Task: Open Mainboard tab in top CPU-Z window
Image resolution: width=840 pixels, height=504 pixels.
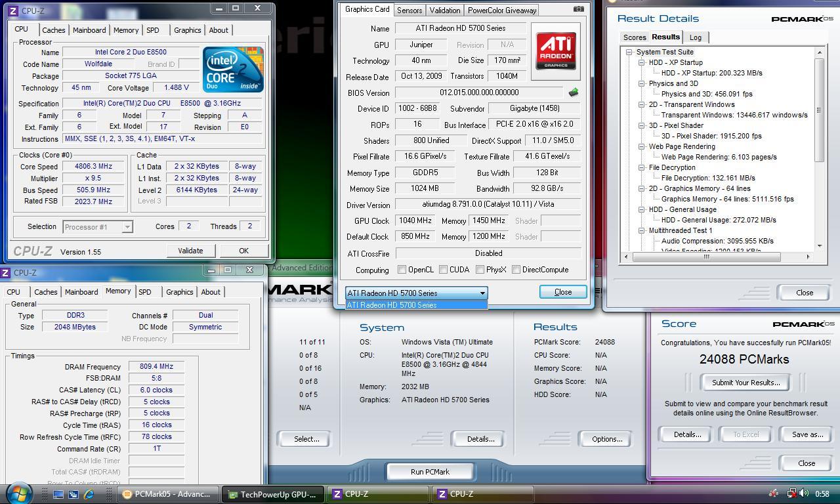Action: pos(89,30)
